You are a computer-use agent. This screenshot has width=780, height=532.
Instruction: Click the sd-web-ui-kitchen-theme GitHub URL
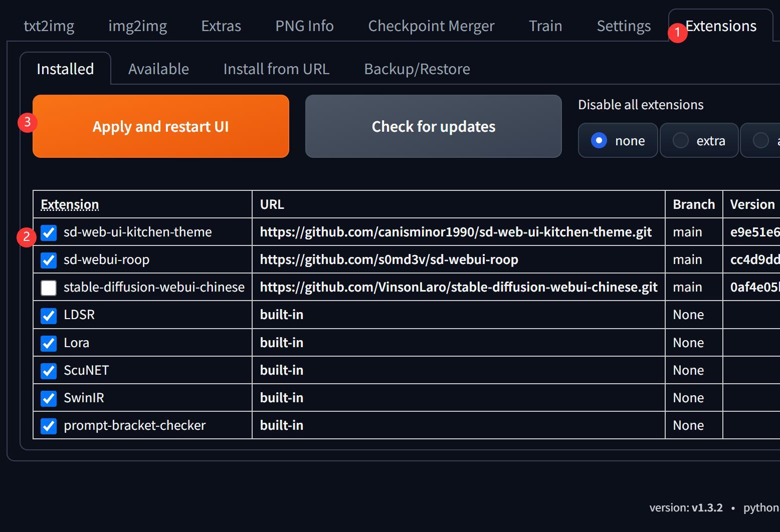[456, 232]
